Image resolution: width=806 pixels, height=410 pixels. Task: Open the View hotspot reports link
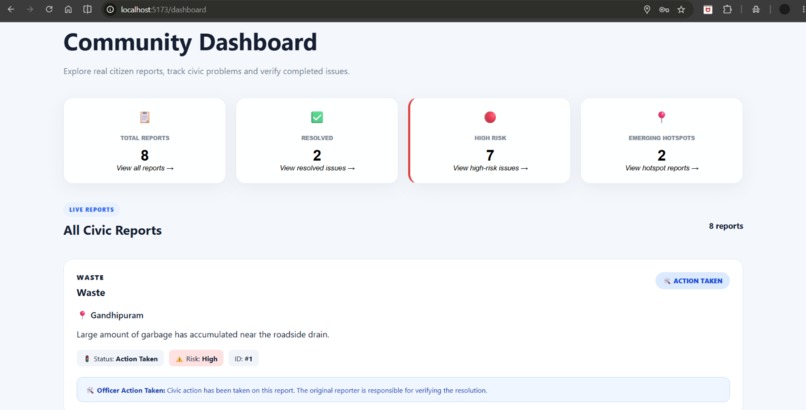pyautogui.click(x=662, y=168)
